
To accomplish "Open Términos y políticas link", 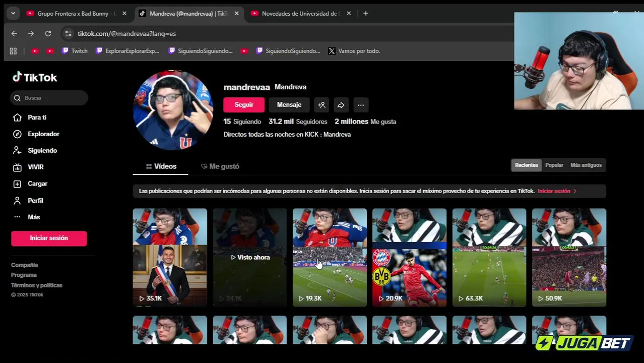I will coord(37,285).
